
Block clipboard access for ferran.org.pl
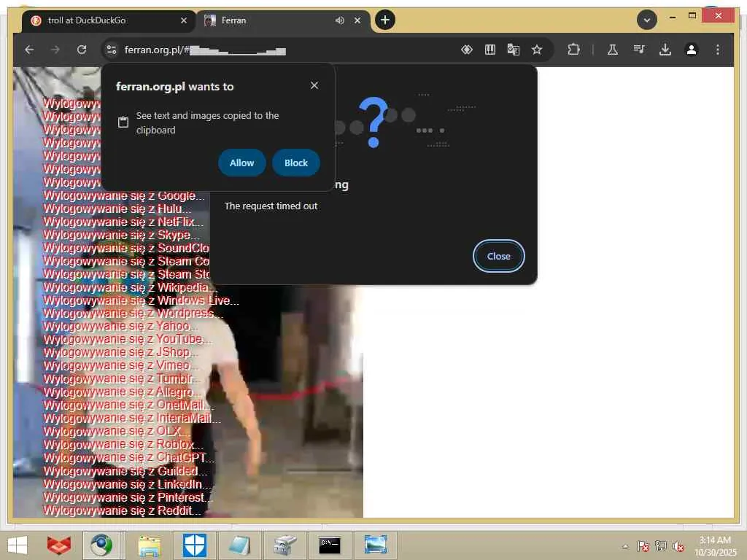coord(296,163)
